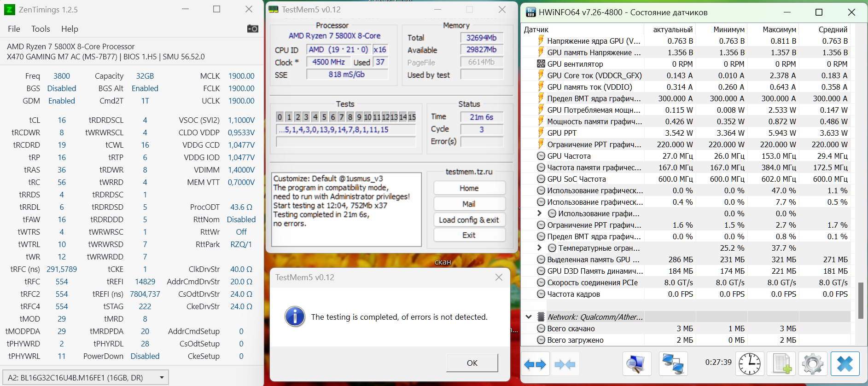This screenshot has height=386, width=868.
Task: Click lightning icon beside GPU Core ток
Action: [541, 75]
